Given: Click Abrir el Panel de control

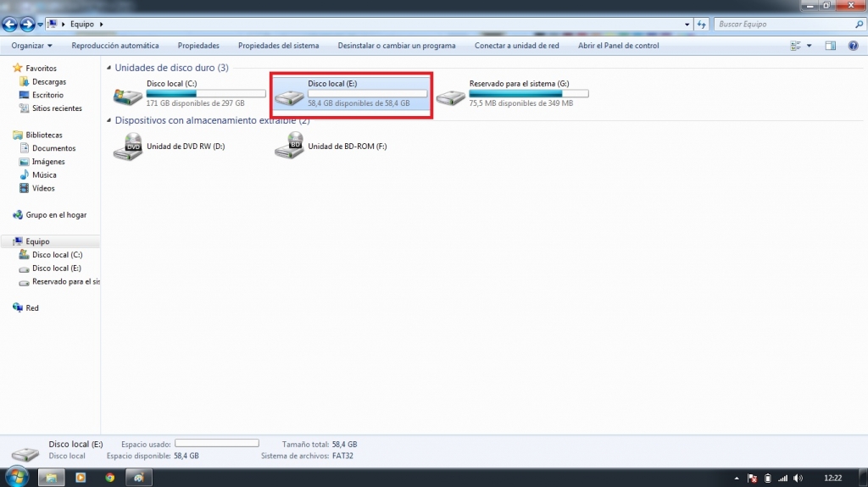Looking at the screenshot, I should pyautogui.click(x=618, y=46).
